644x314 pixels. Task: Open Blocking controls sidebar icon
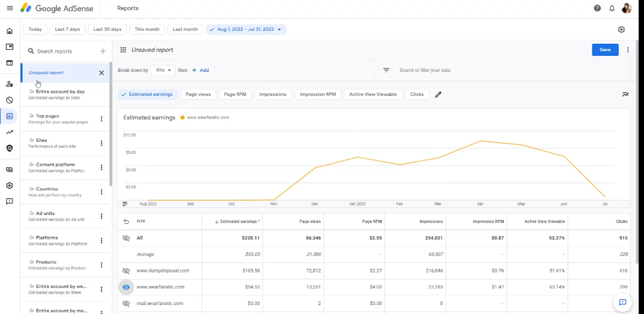(x=10, y=100)
